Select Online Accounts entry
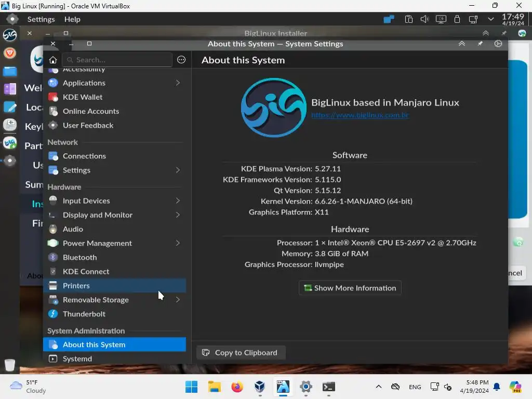This screenshot has width=532, height=399. (x=115, y=111)
